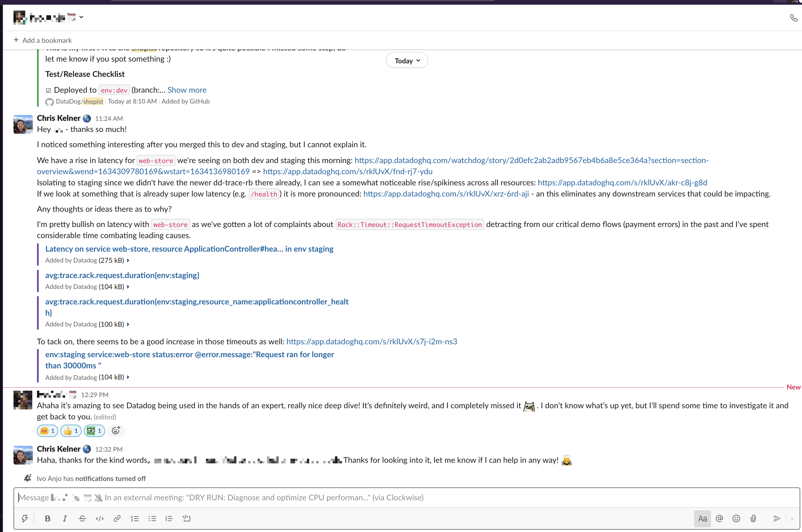
Task: Open the DataDog/shopist repository link
Action: pyautogui.click(x=79, y=101)
